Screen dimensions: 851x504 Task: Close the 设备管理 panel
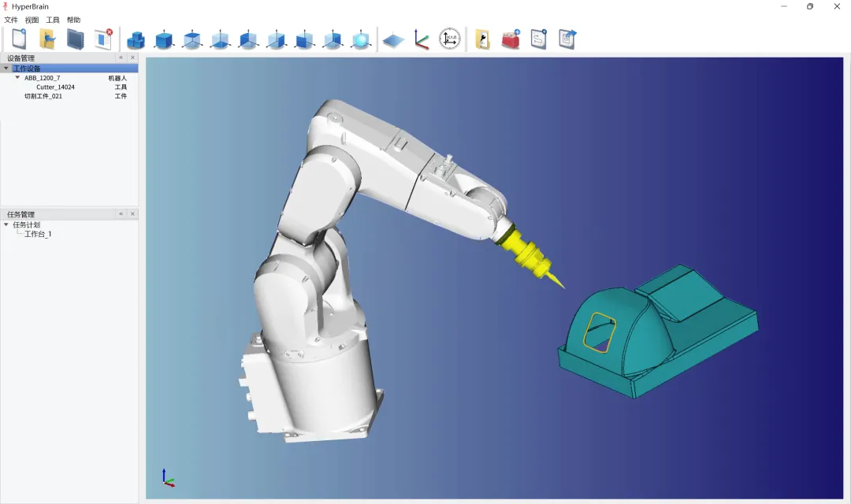(132, 57)
